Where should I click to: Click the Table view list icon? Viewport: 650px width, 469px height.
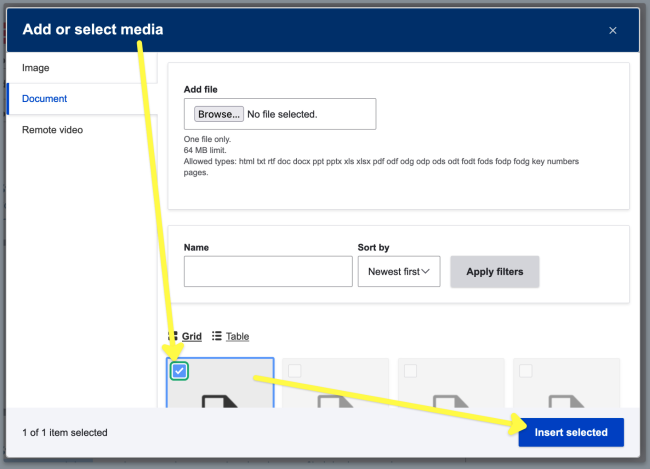point(217,337)
